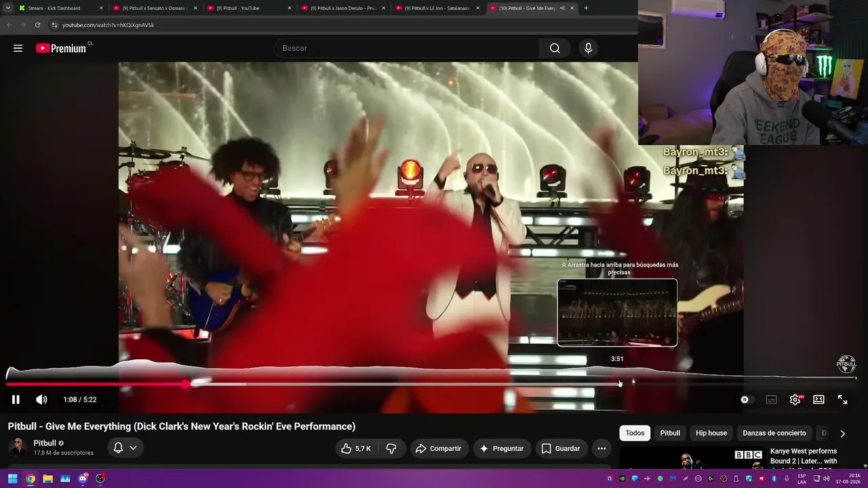
Task: Select the Danzas de concierto chip
Action: tap(774, 433)
